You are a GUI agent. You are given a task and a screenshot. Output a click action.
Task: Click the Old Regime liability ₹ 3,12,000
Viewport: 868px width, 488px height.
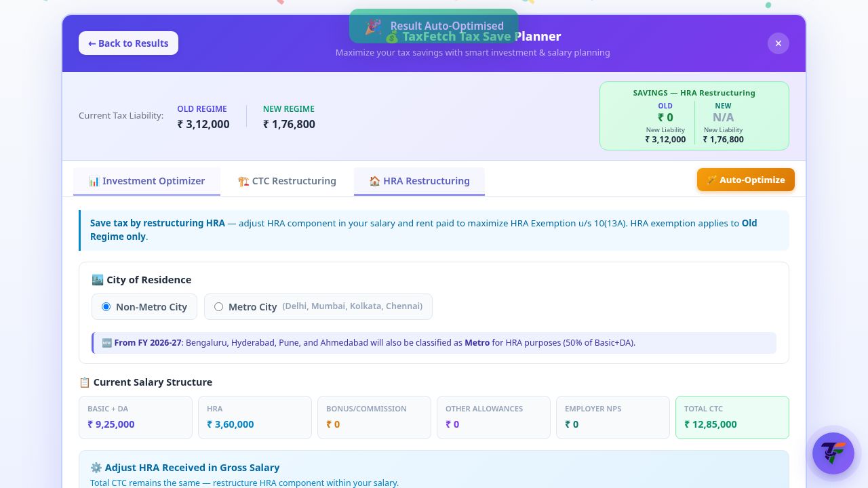pos(203,124)
